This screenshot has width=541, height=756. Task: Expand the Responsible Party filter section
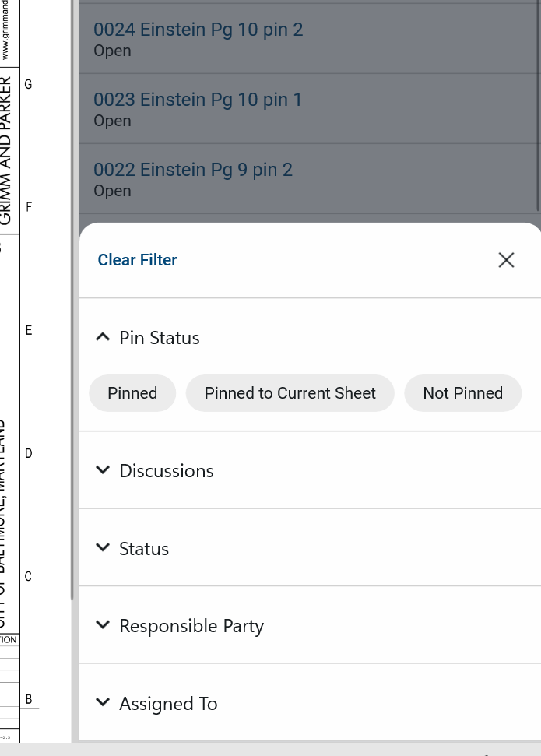[191, 626]
